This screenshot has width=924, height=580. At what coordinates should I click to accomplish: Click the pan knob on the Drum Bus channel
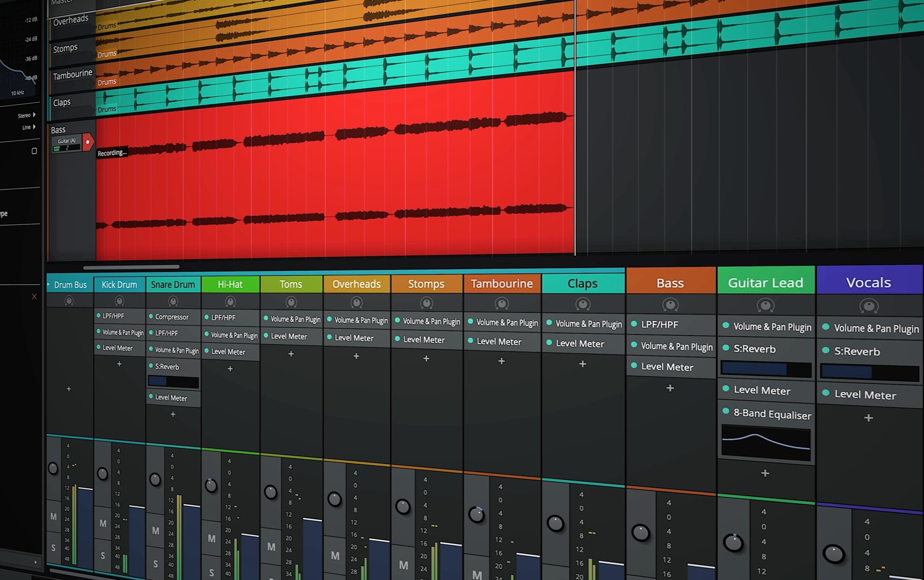69,301
